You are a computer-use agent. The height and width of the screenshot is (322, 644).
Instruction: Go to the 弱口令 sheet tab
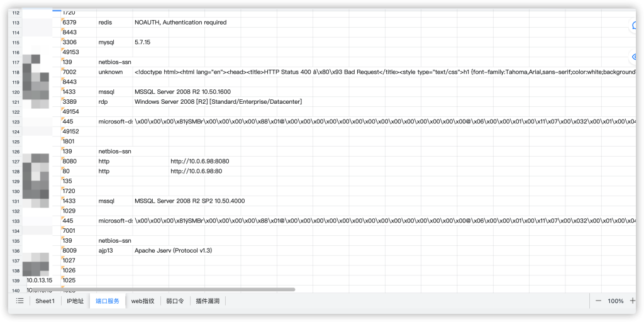(x=175, y=301)
